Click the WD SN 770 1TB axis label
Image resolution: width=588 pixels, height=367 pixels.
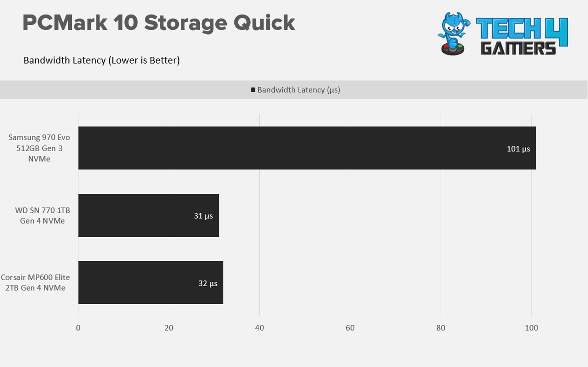point(42,215)
